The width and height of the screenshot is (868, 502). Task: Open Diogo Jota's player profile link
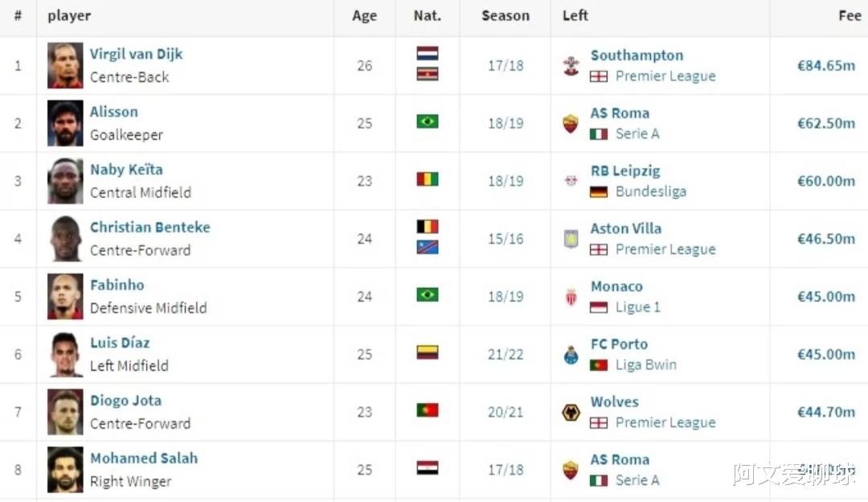click(125, 401)
